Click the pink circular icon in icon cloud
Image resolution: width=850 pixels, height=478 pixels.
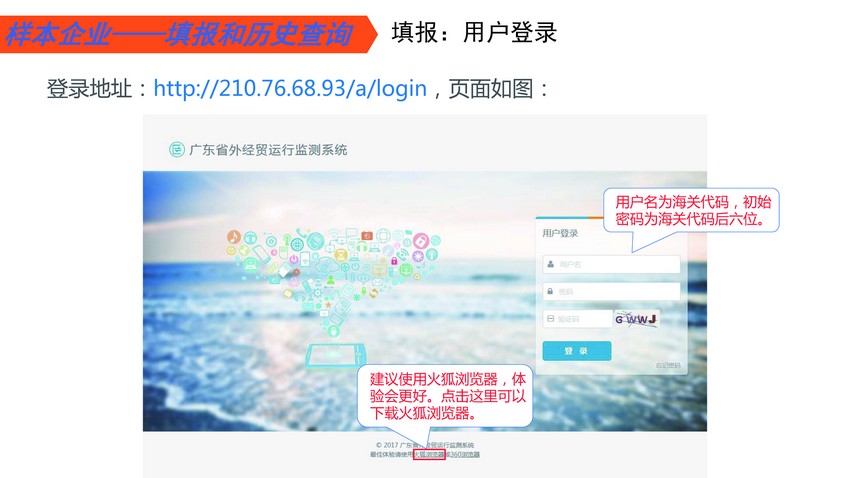421,240
